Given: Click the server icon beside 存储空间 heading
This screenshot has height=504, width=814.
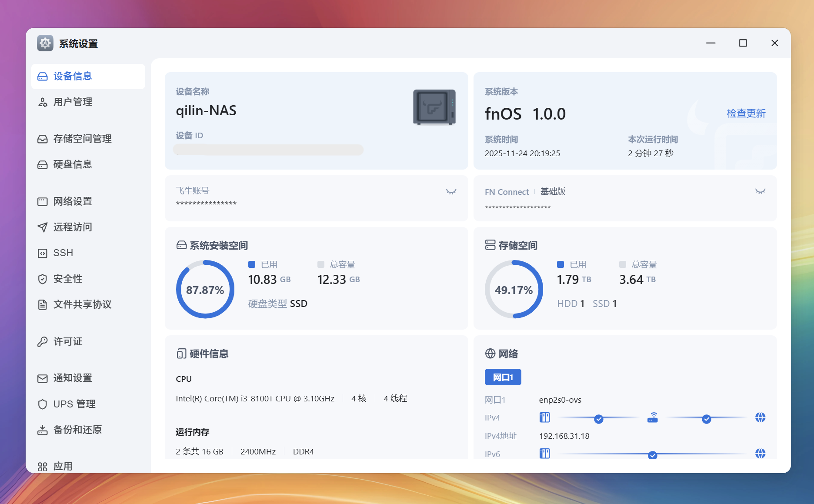Looking at the screenshot, I should coord(490,245).
